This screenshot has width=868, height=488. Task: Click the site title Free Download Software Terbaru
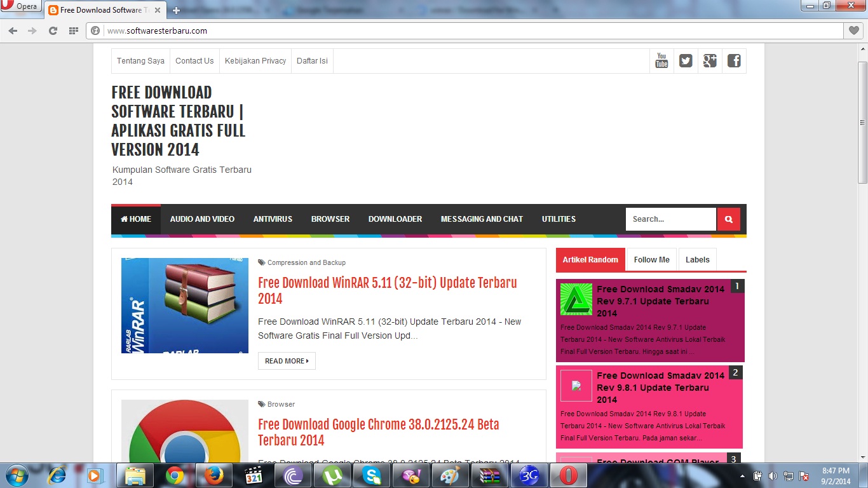coord(178,121)
